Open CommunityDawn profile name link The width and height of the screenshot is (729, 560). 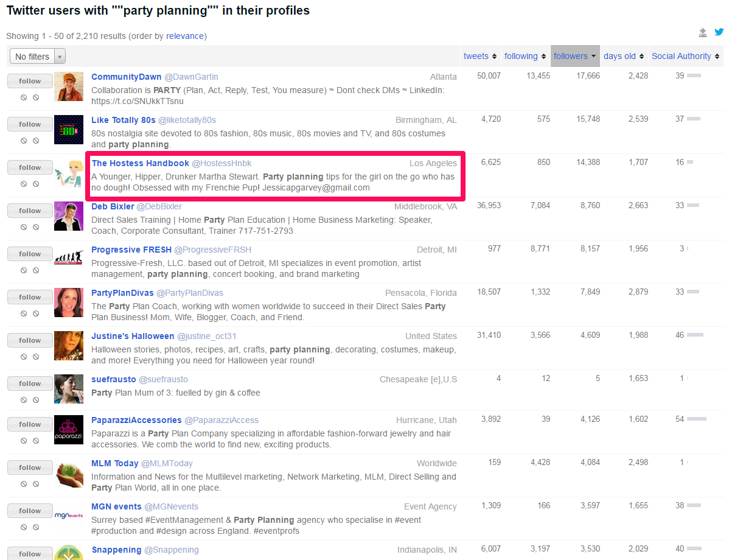(x=127, y=77)
